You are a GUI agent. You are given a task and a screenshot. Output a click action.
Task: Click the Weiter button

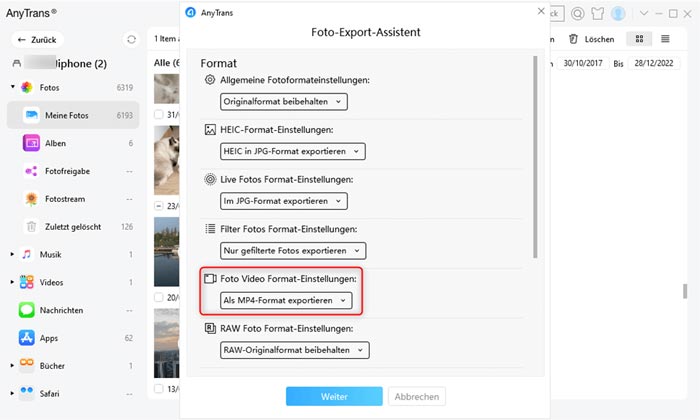[x=334, y=396]
